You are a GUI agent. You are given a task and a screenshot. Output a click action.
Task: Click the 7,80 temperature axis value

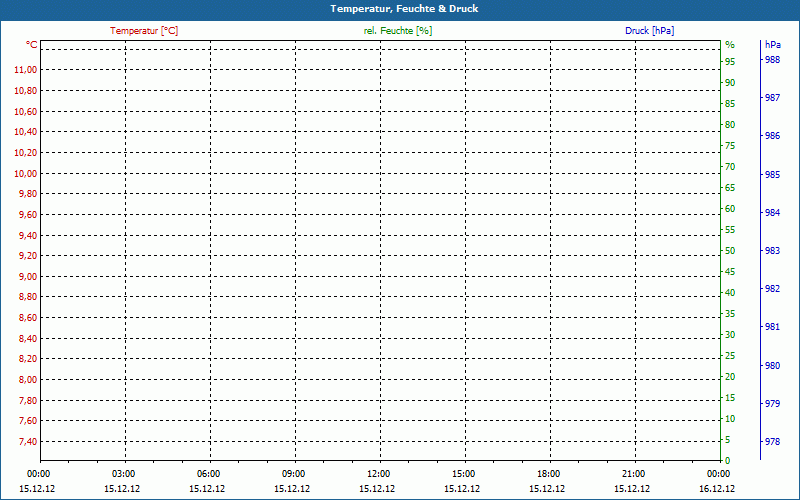(x=28, y=401)
